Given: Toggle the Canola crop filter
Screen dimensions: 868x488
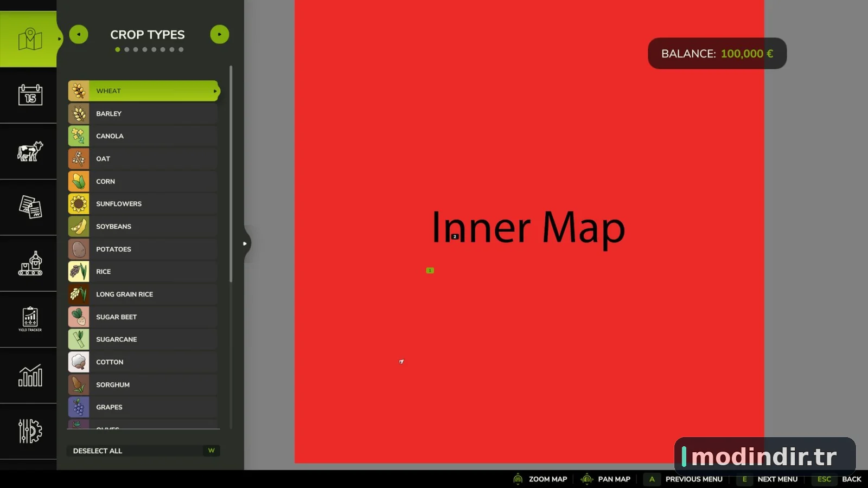Looking at the screenshot, I should pyautogui.click(x=143, y=136).
